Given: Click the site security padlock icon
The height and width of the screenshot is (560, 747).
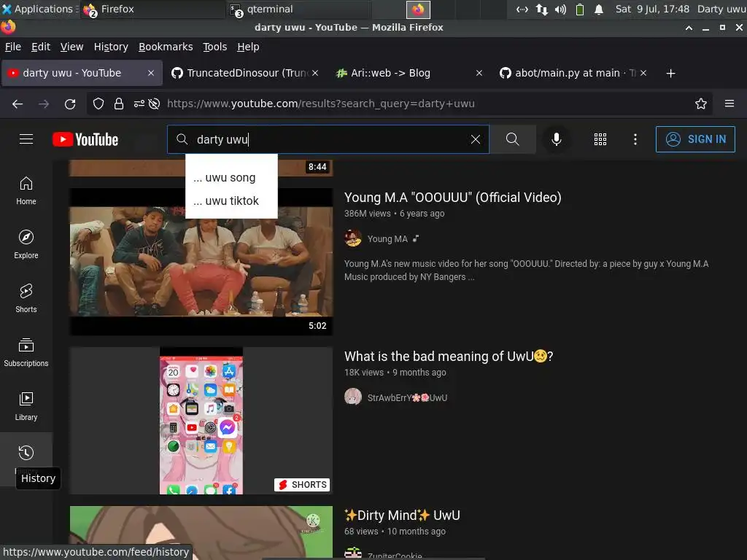Looking at the screenshot, I should point(119,104).
